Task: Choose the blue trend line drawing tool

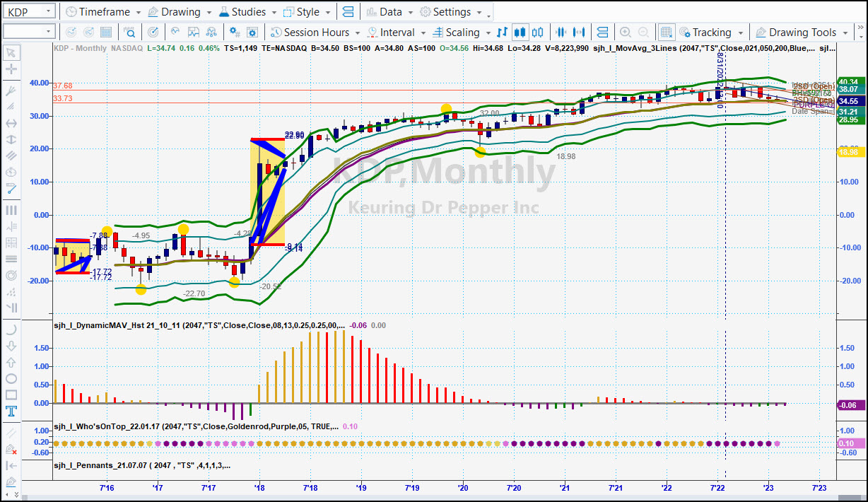Action: 11,189
